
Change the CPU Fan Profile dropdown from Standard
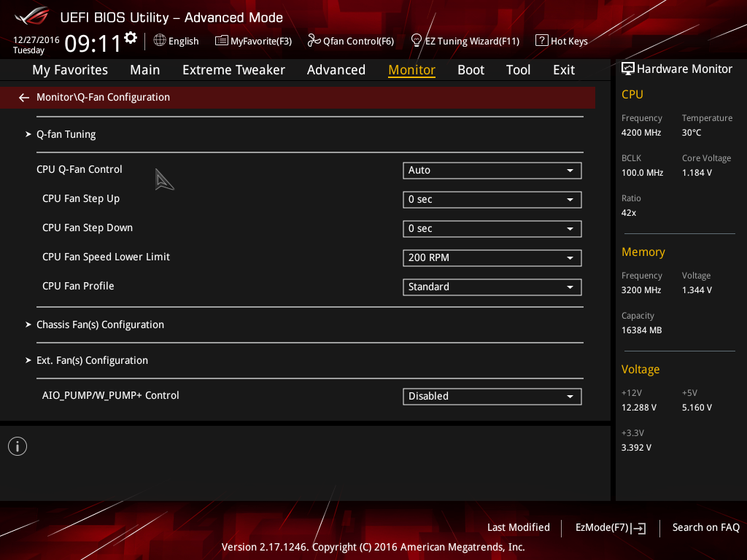click(x=492, y=287)
